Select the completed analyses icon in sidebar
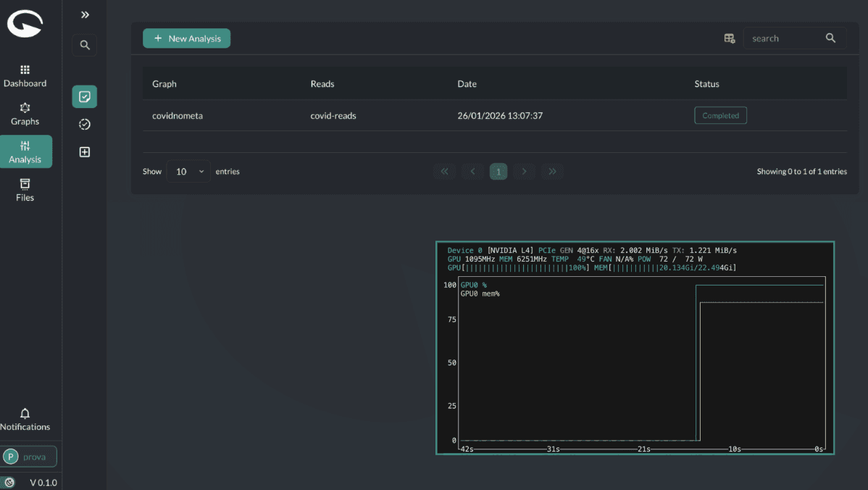The height and width of the screenshot is (490, 868). click(84, 96)
